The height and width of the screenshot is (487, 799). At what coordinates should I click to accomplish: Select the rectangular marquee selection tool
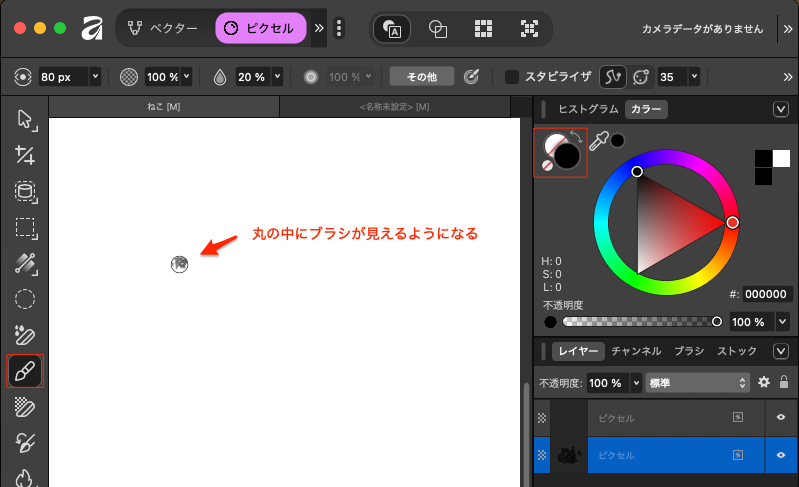tap(25, 227)
